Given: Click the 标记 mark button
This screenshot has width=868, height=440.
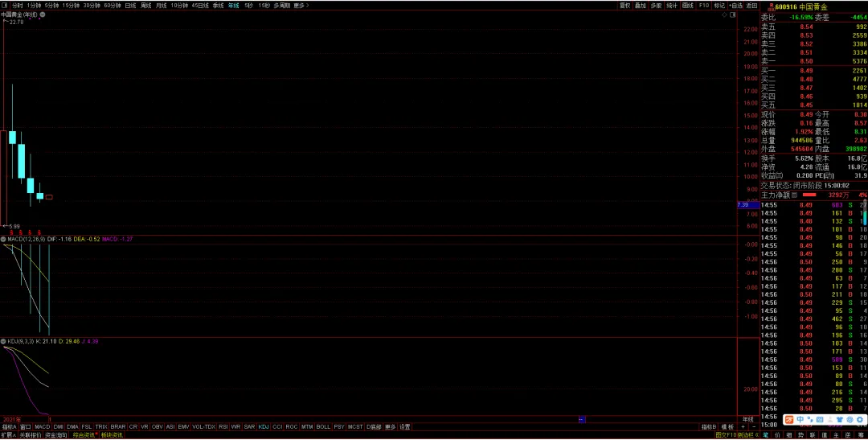Looking at the screenshot, I should [719, 5].
